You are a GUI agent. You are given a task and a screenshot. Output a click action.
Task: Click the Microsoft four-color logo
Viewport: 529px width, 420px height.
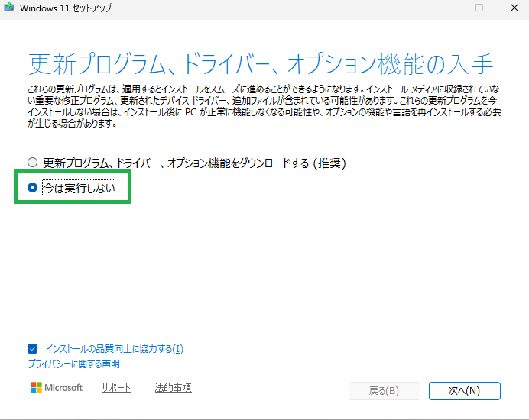(36, 388)
